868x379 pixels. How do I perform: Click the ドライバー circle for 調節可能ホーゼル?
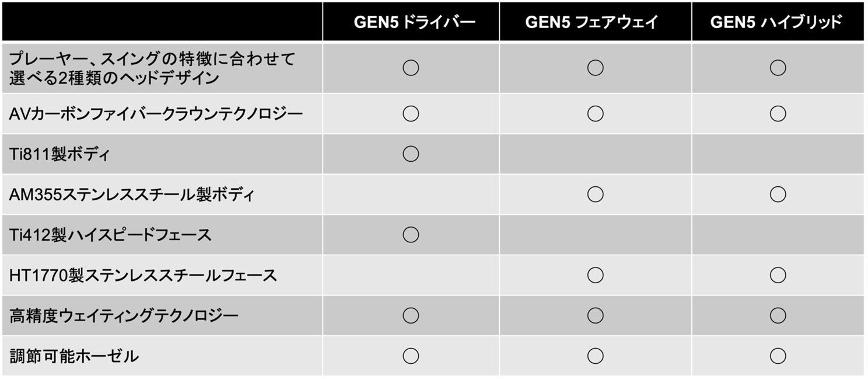pos(411,356)
